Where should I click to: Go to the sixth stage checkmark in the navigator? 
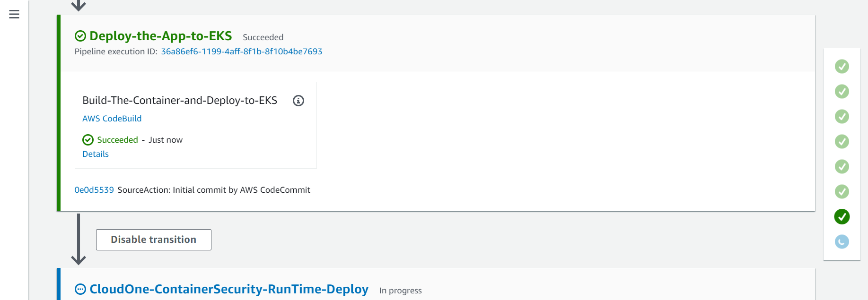pos(842,192)
